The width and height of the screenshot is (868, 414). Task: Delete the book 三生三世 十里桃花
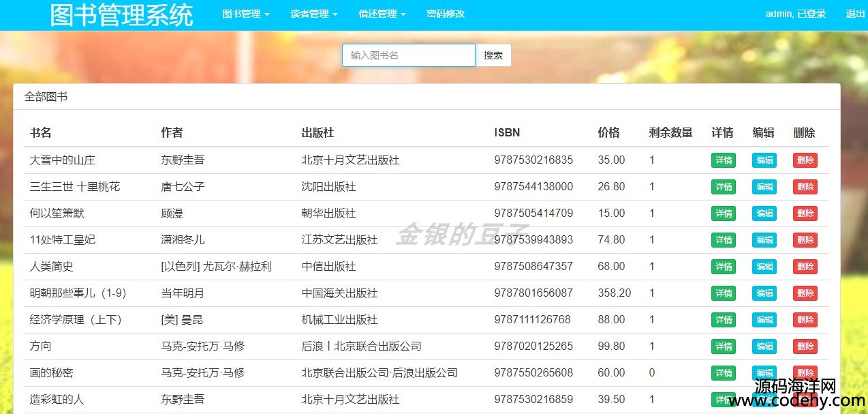point(805,187)
